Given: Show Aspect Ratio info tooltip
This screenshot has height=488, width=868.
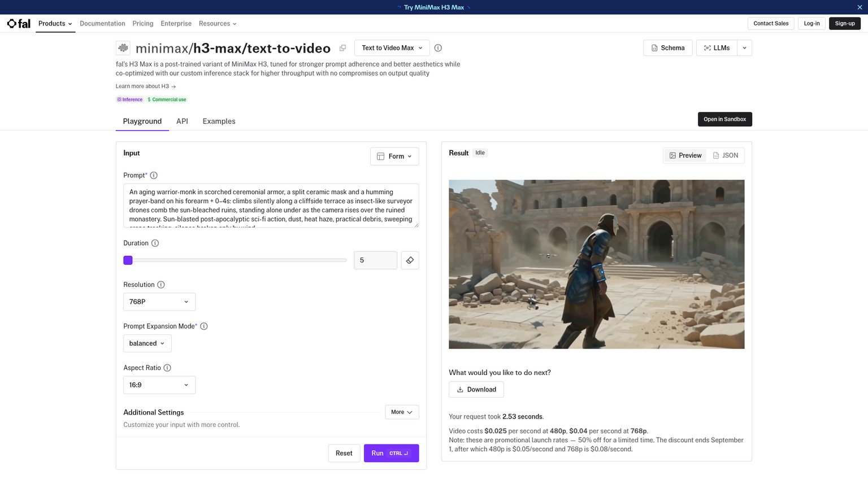Looking at the screenshot, I should [x=167, y=368].
